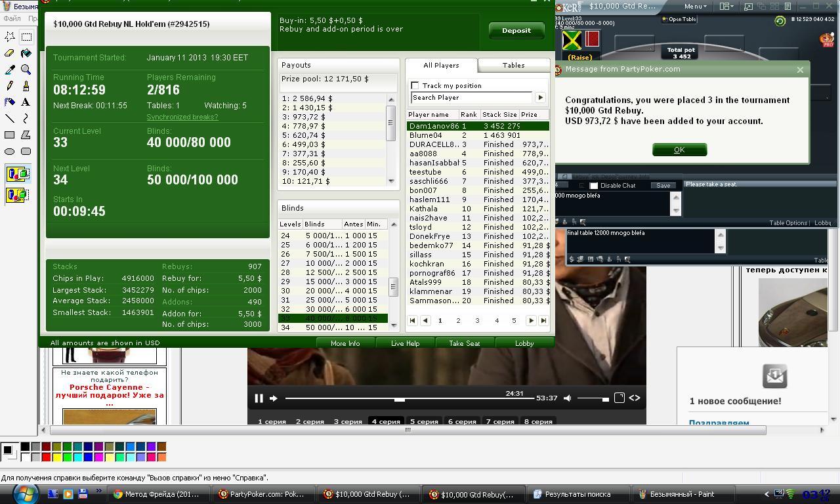The height and width of the screenshot is (504, 840).
Task: Select the rectangular Select tool in Paint
Action: [x=26, y=37]
